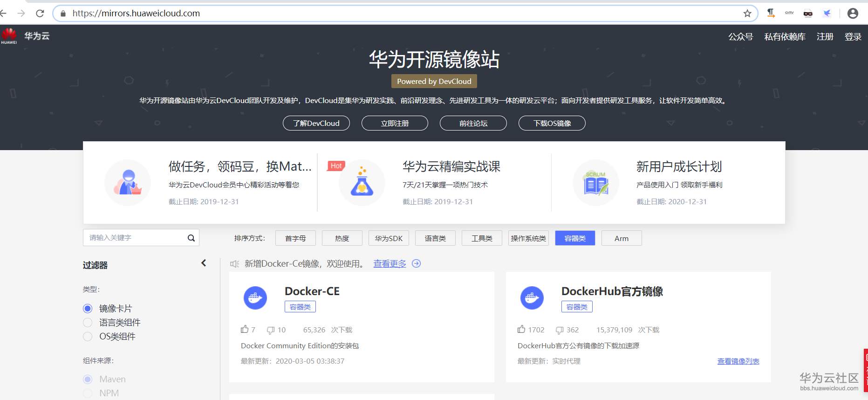The height and width of the screenshot is (400, 868).
Task: Open the CNTV extension icon
Action: pyautogui.click(x=789, y=13)
